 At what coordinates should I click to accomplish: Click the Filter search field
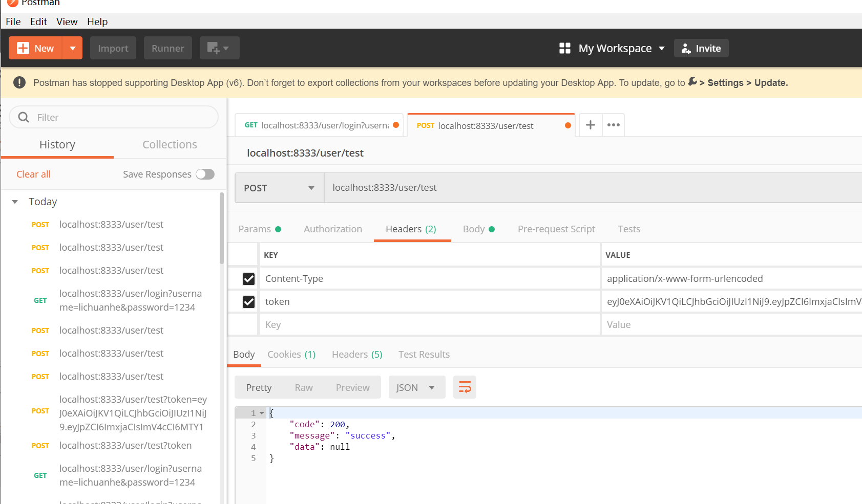pos(114,117)
